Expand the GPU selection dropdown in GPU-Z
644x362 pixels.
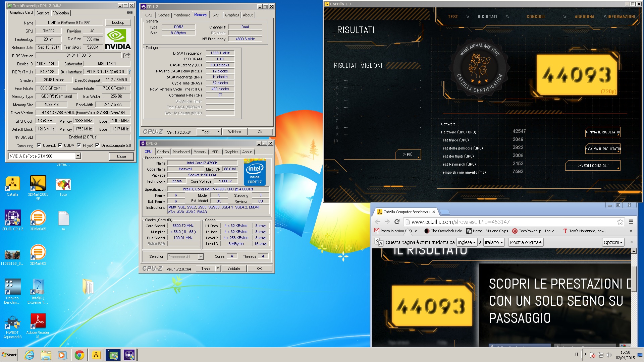tap(78, 156)
